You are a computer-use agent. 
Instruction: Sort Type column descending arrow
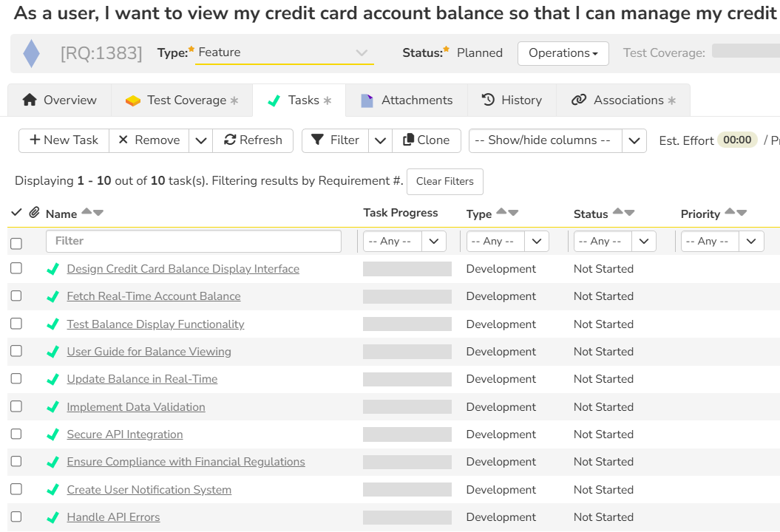point(513,213)
